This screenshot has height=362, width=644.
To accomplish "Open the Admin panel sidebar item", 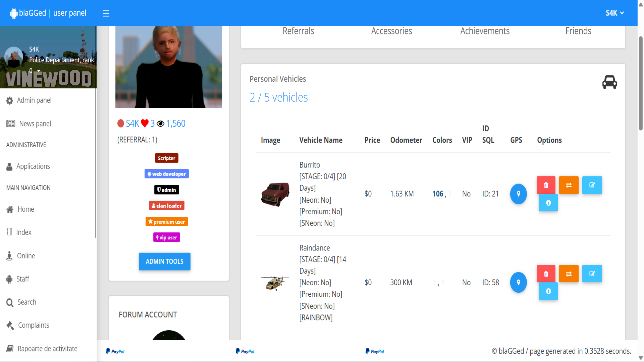I will click(x=34, y=100).
